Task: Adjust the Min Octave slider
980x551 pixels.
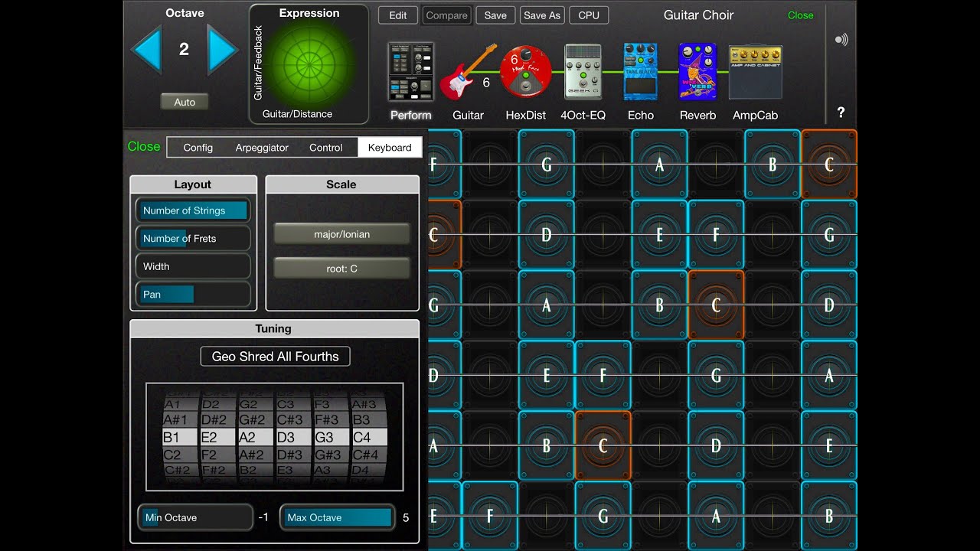Action: [x=195, y=517]
